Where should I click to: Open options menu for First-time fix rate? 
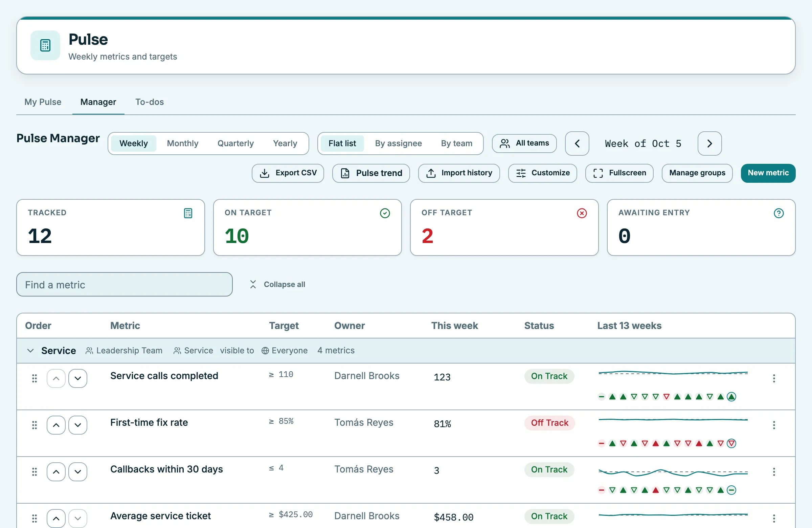774,425
